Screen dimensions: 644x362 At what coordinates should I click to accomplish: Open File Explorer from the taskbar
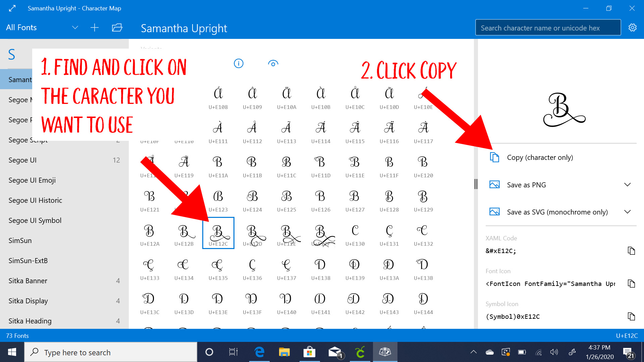pyautogui.click(x=284, y=352)
